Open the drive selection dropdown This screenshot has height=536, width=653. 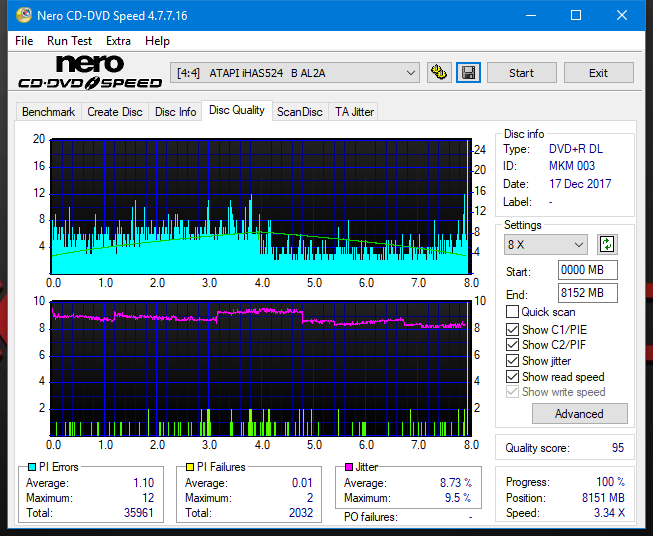295,73
